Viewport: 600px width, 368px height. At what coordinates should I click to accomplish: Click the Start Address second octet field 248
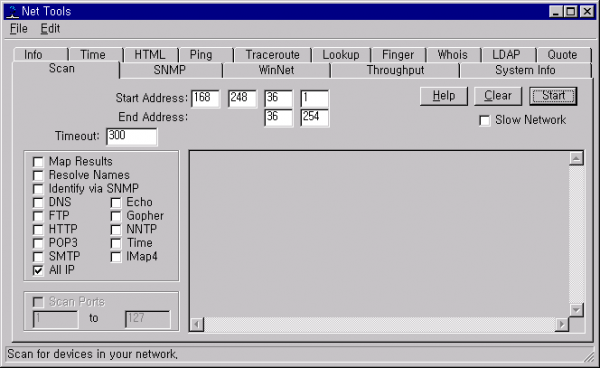[242, 99]
